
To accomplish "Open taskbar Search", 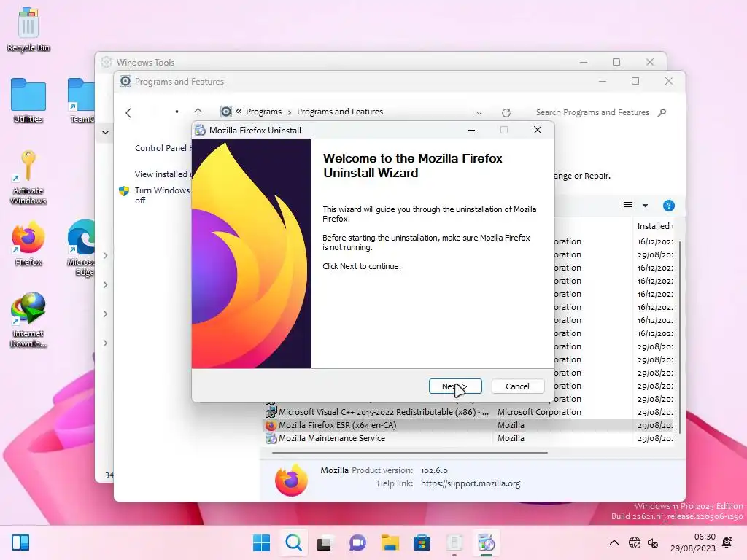I will click(293, 542).
